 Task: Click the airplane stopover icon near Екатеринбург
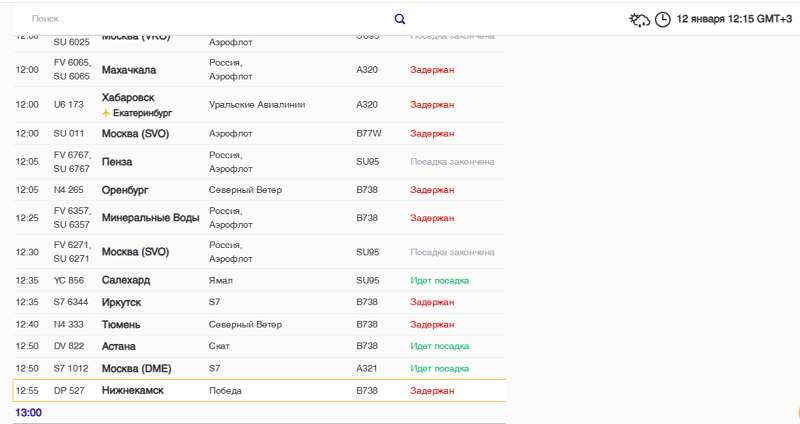click(106, 113)
